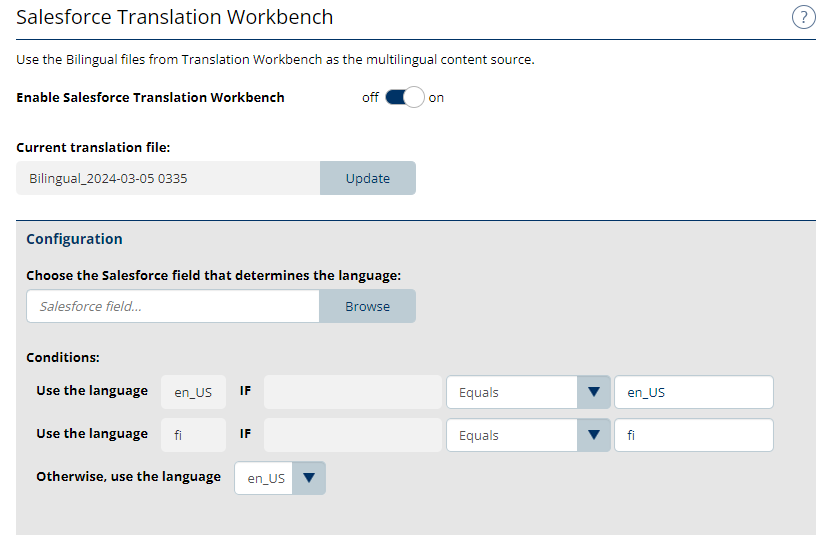The width and height of the screenshot is (828, 547).
Task: Select the fi language tag in second condition
Action: [193, 435]
